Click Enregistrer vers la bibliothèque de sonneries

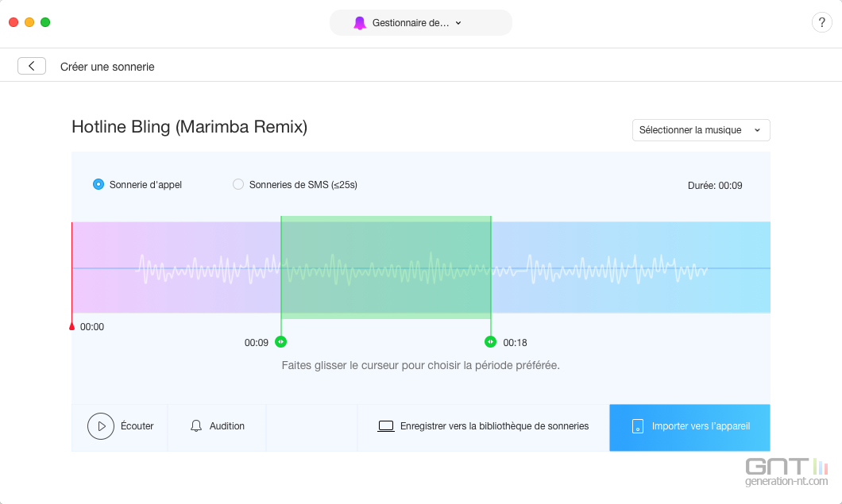pos(483,426)
